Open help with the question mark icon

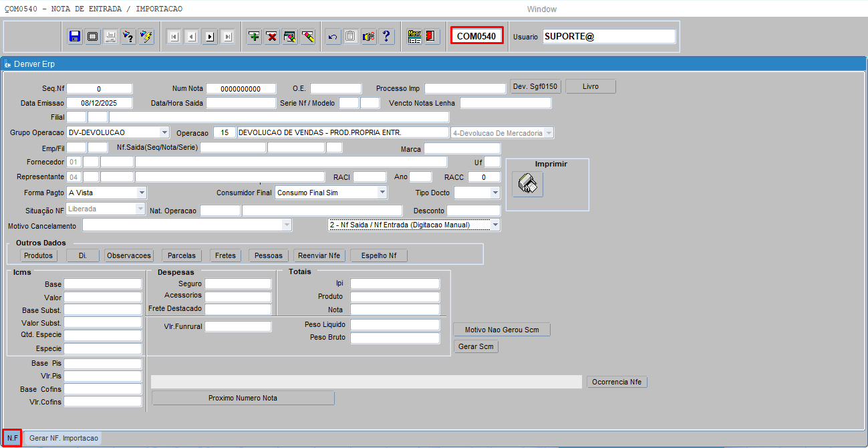point(386,37)
